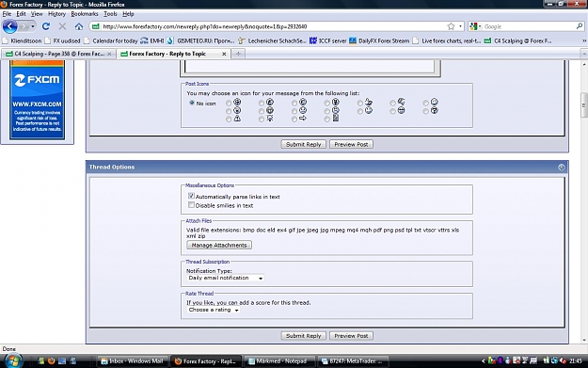Collapse the Thread Options panel icon
588x368 pixels.
click(x=561, y=167)
